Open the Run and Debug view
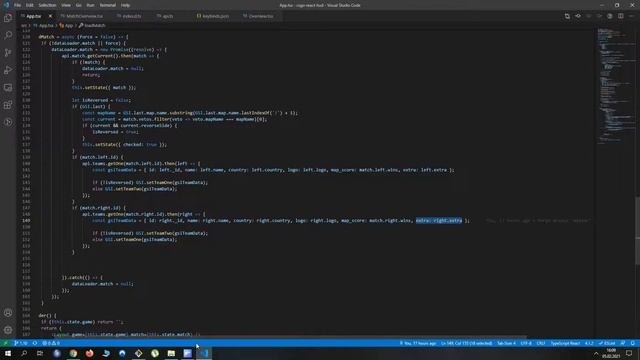The height and width of the screenshot is (360, 640). point(8,70)
